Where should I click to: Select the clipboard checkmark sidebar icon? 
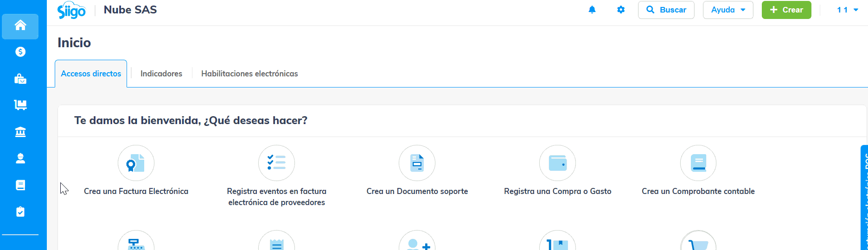pos(20,212)
